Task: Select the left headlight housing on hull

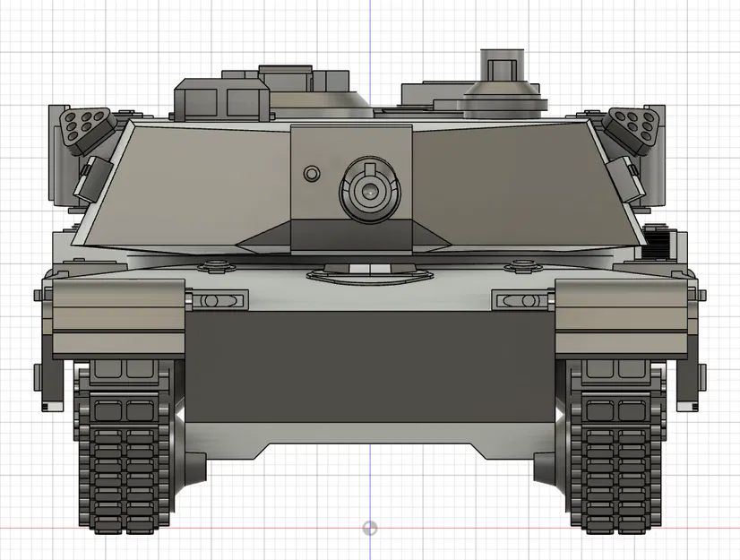Action: pyautogui.click(x=219, y=298)
